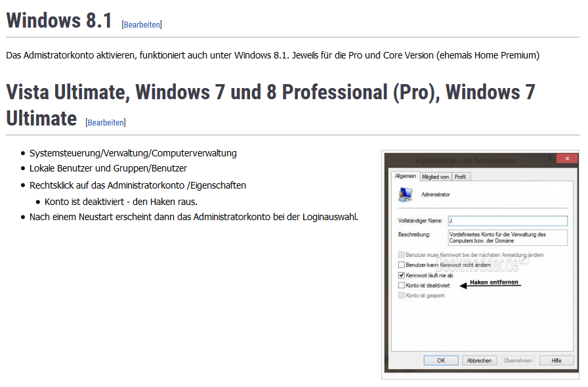
Task: Uncheck 'Kennwort läuft nie ab' checkbox
Action: pos(401,275)
